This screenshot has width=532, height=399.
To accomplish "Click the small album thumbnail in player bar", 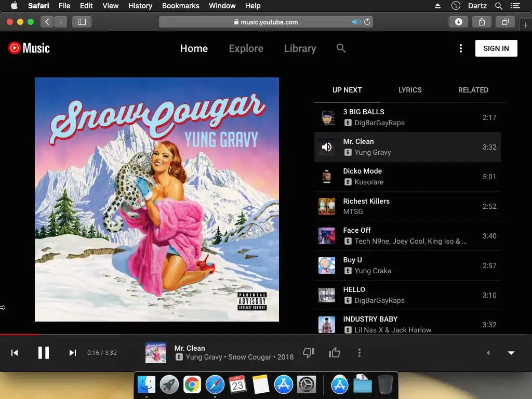I will [156, 353].
